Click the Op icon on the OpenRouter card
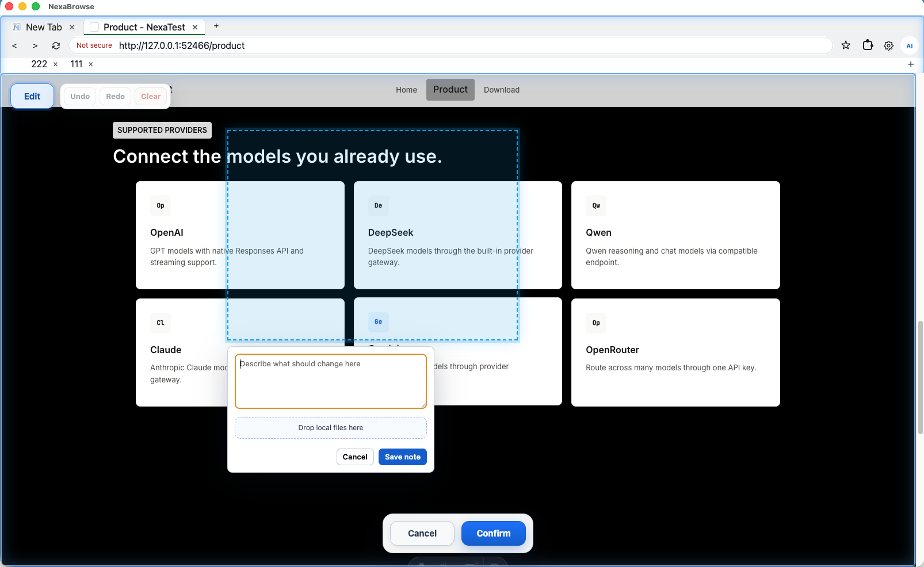924x567 pixels. pyautogui.click(x=596, y=323)
